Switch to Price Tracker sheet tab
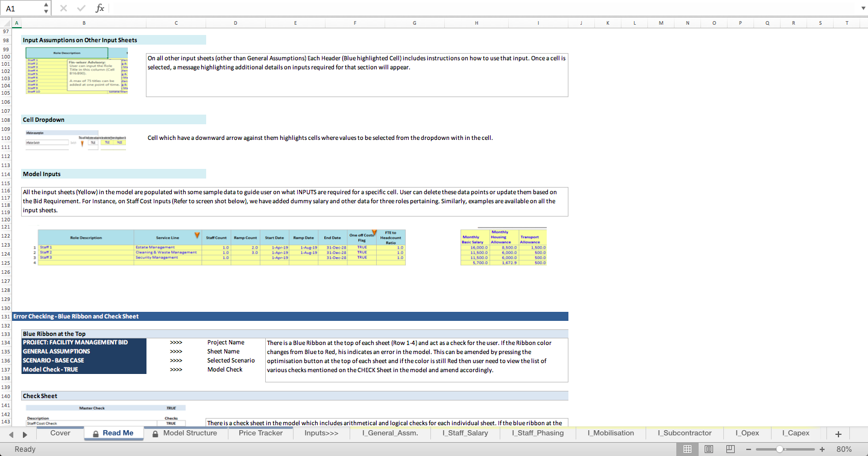The image size is (868, 456). coord(260,433)
